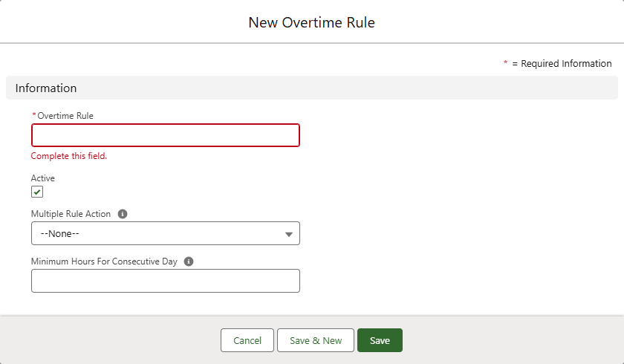The height and width of the screenshot is (364, 624).
Task: Uncheck the Active checkbox
Action: 37,192
